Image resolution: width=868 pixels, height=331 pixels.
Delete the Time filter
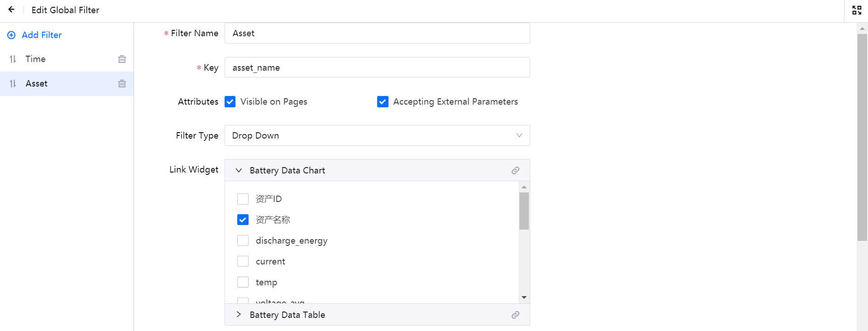coord(122,59)
